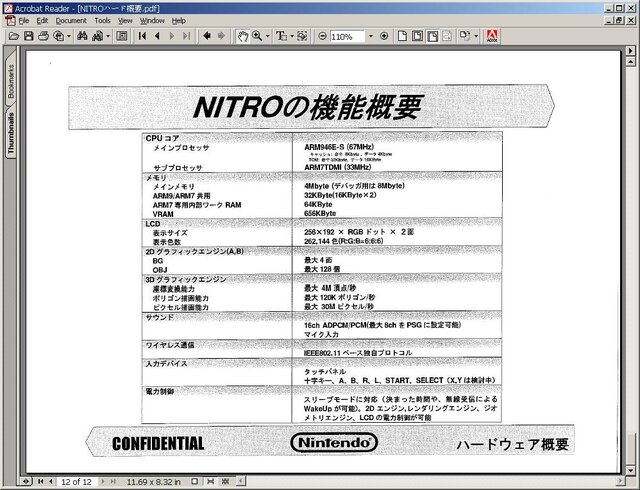This screenshot has width=640, height=490.
Task: Open the Document menu
Action: [x=71, y=20]
